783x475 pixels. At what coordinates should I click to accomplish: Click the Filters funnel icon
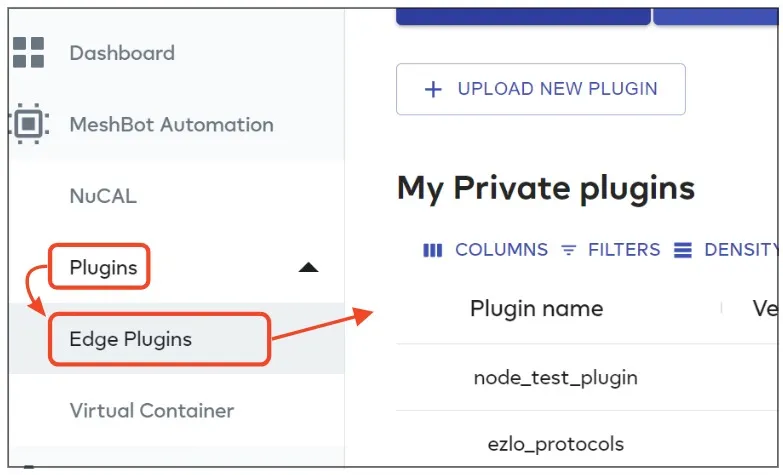[x=568, y=250]
